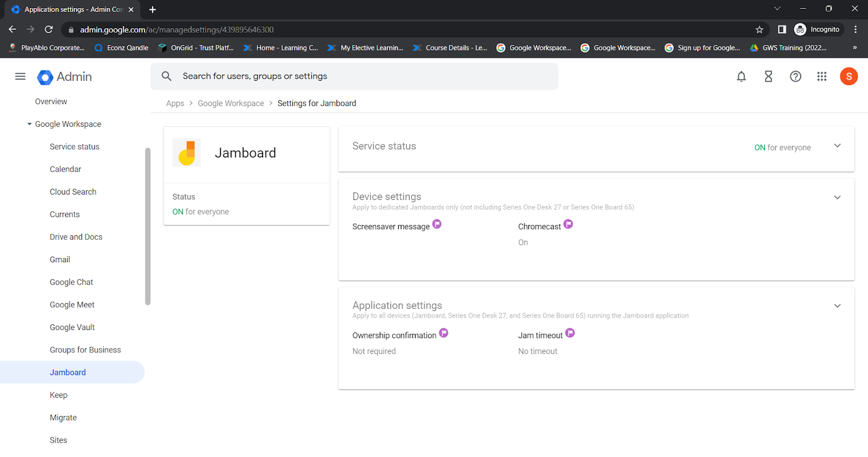Open the tasks hourglass icon
Image resolution: width=868 pixels, height=457 pixels.
768,76
